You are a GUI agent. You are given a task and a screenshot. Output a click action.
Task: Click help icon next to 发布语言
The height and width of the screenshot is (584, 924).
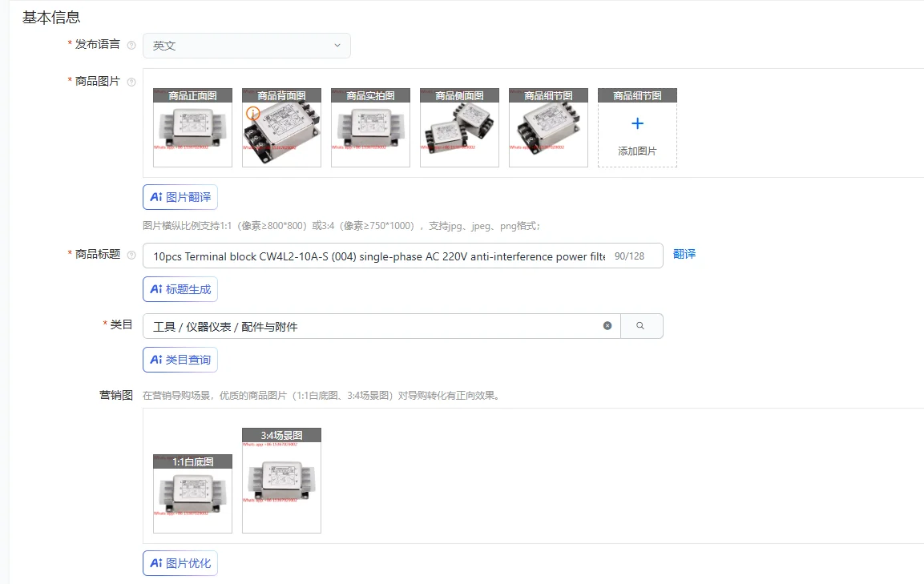point(131,45)
